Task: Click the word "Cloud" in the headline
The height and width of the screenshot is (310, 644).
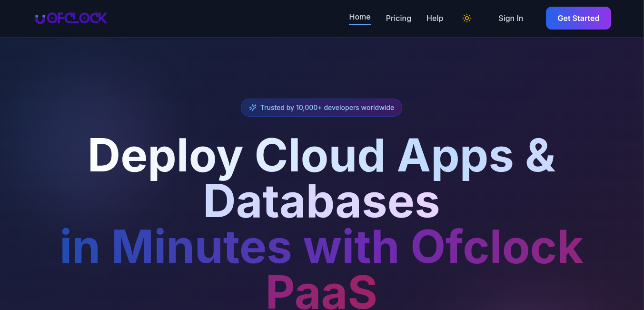Action: tap(320, 156)
